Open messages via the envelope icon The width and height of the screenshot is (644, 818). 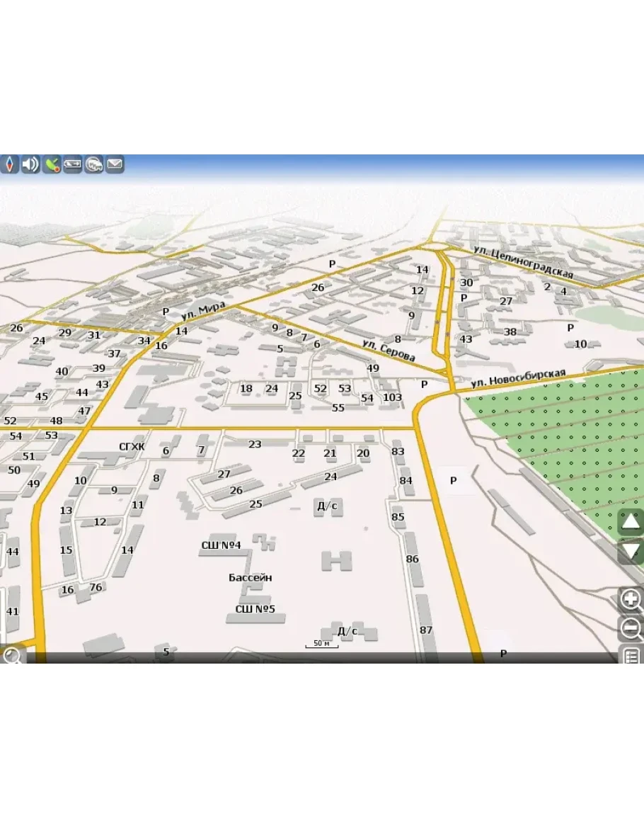[115, 165]
